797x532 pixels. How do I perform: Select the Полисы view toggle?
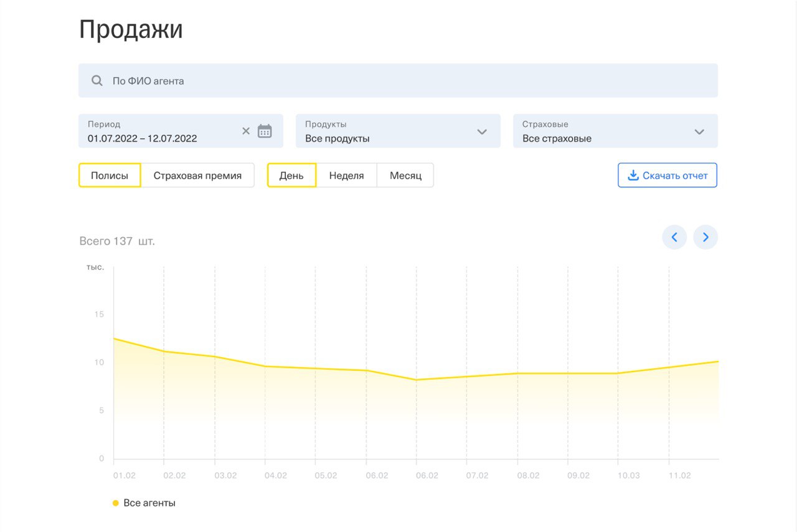point(110,175)
